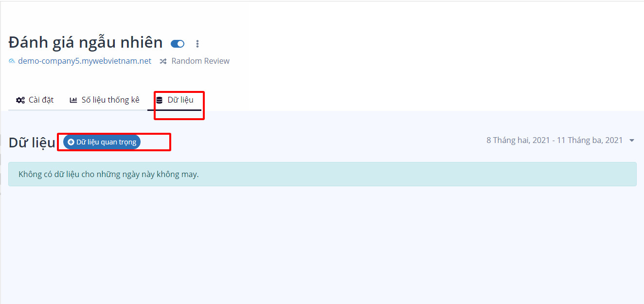The width and height of the screenshot is (644, 304).
Task: Open the three-dot options menu
Action: [x=197, y=44]
